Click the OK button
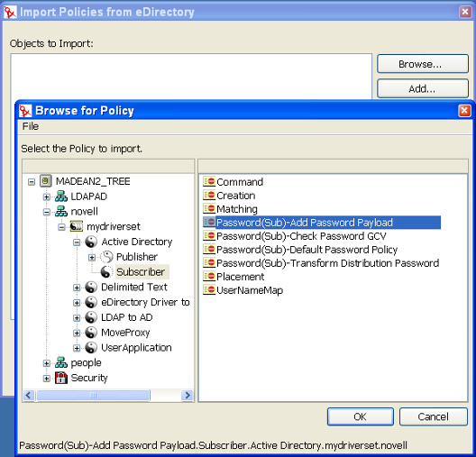Screen dimensions: 476x457 [361, 416]
